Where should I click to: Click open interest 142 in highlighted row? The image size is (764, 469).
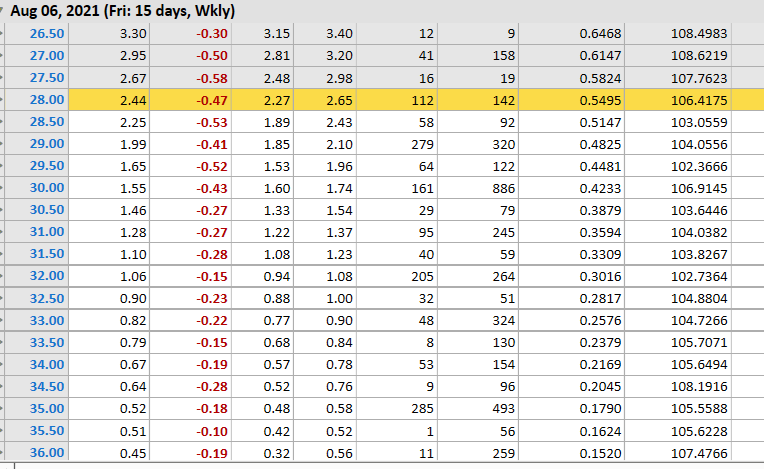tap(504, 100)
